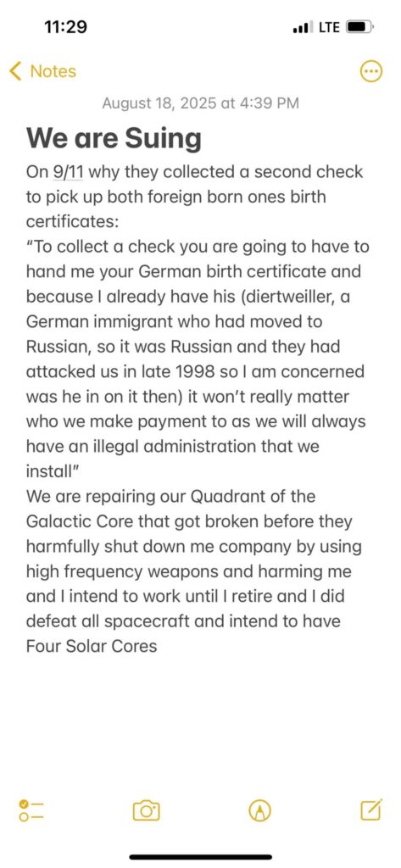The width and height of the screenshot is (401, 868).
Task: Tap the home indicator bar
Action: 200,857
